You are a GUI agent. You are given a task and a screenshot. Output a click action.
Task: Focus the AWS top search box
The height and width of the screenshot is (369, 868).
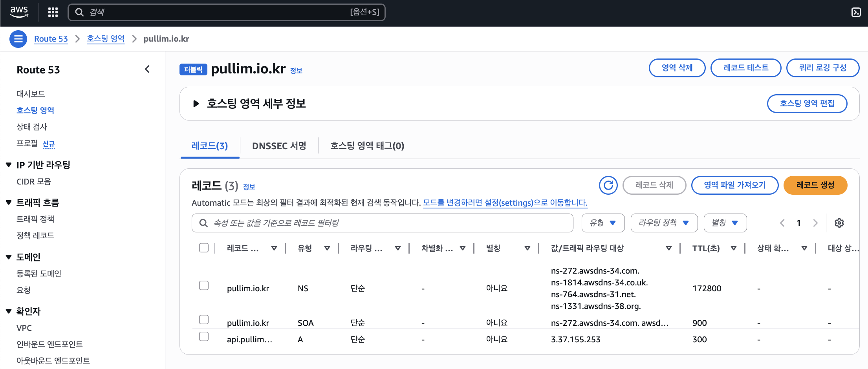pyautogui.click(x=227, y=12)
